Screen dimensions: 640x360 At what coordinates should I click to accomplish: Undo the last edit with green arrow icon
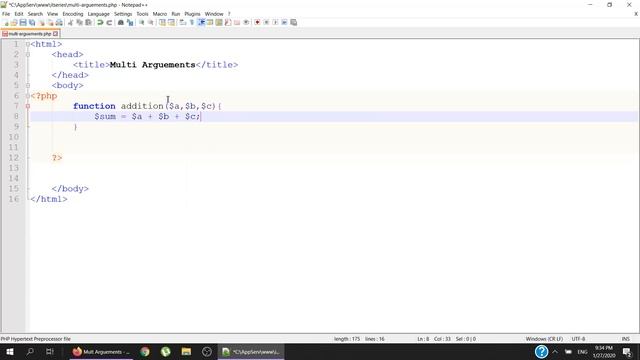click(x=100, y=22)
